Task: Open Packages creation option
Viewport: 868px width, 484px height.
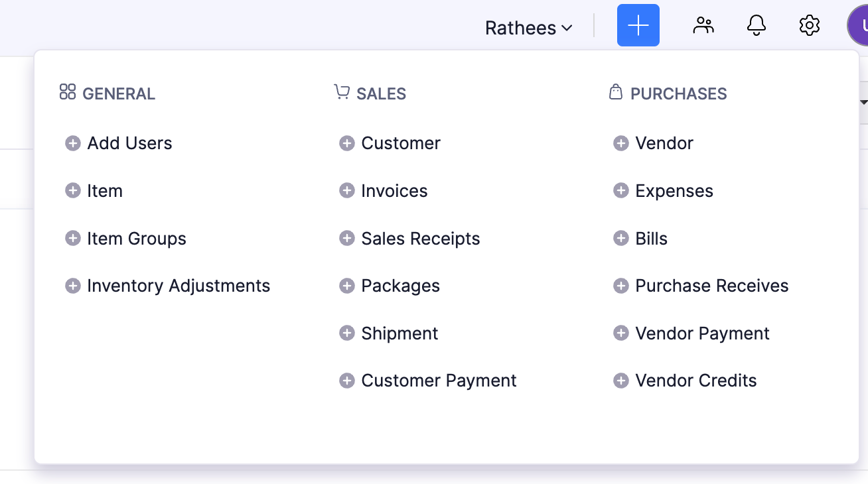Action: point(400,286)
